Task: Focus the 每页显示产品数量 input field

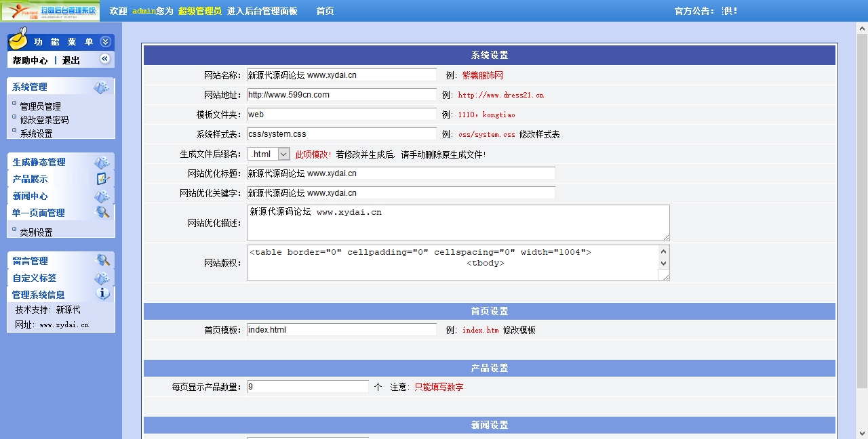Action: click(308, 387)
